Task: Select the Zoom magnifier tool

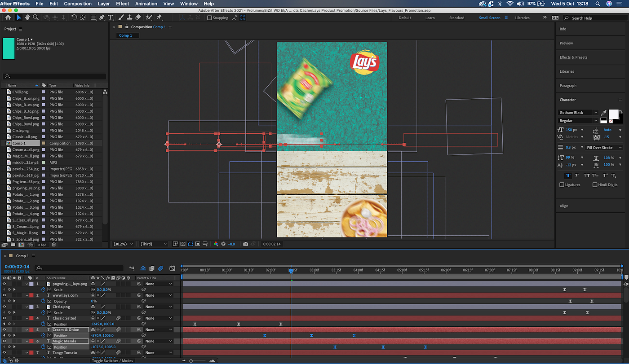Action: click(35, 18)
